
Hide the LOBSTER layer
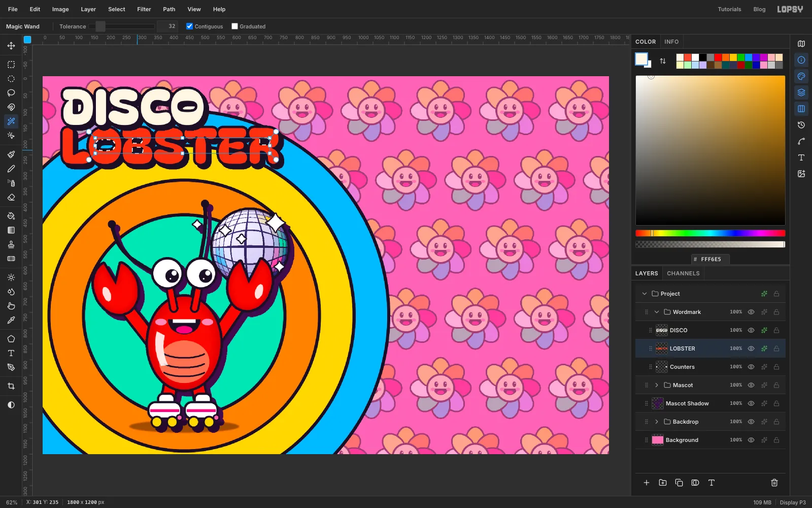(x=751, y=348)
